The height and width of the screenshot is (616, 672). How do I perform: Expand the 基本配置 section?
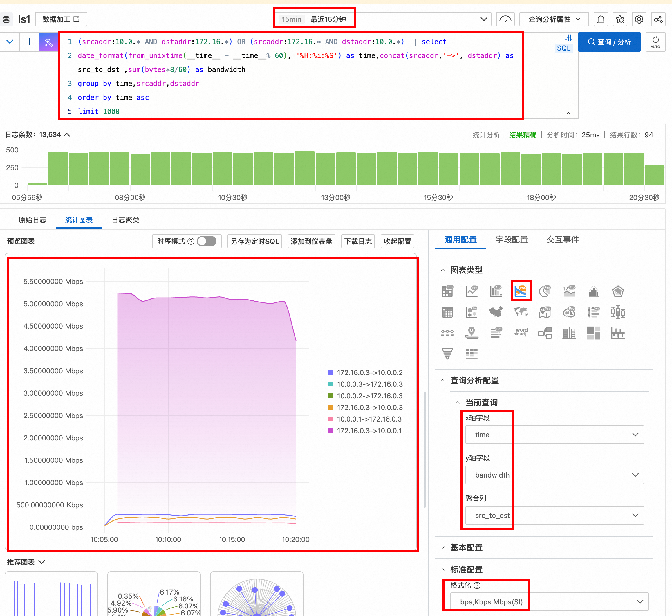coord(443,547)
